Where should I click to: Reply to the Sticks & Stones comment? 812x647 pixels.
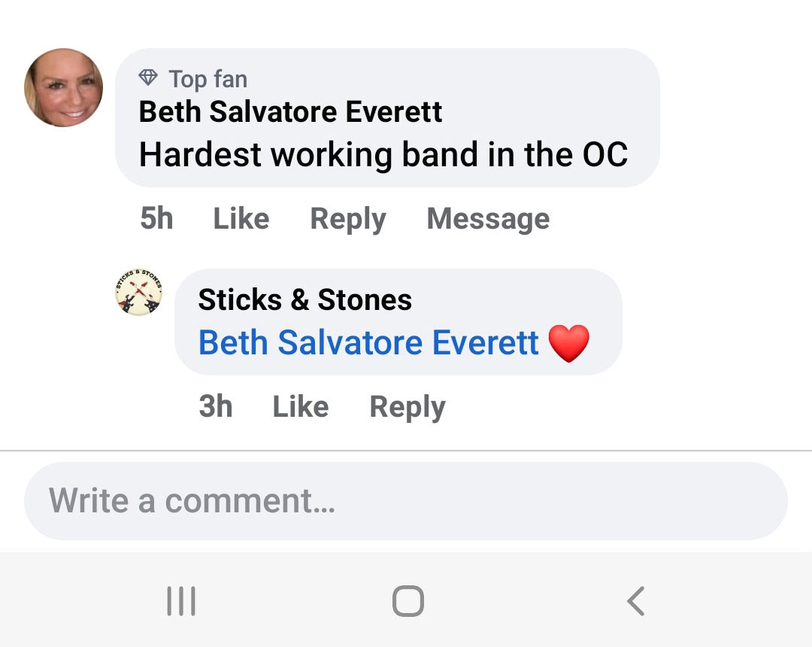pos(407,407)
